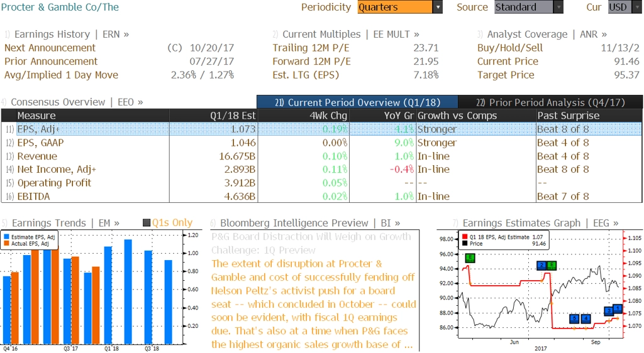
Task: Click EPS GAAP YoY growth 9.0%
Action: pos(404,143)
